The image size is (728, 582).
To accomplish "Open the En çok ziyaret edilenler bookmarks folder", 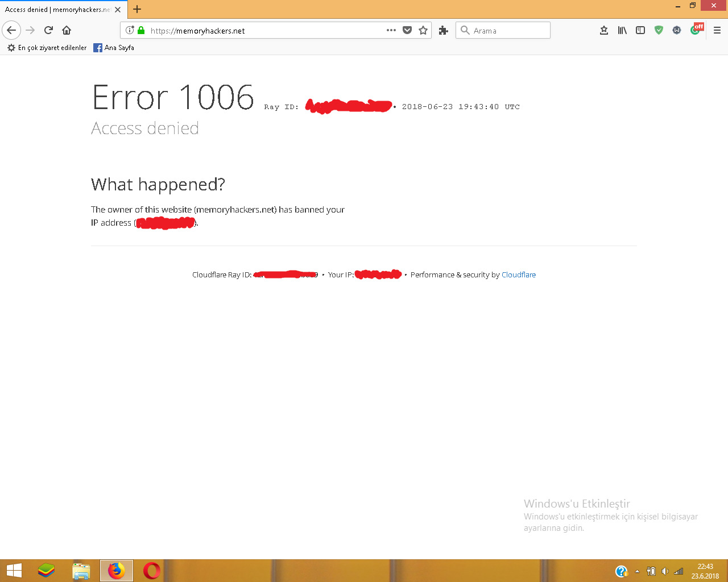I will click(x=47, y=48).
